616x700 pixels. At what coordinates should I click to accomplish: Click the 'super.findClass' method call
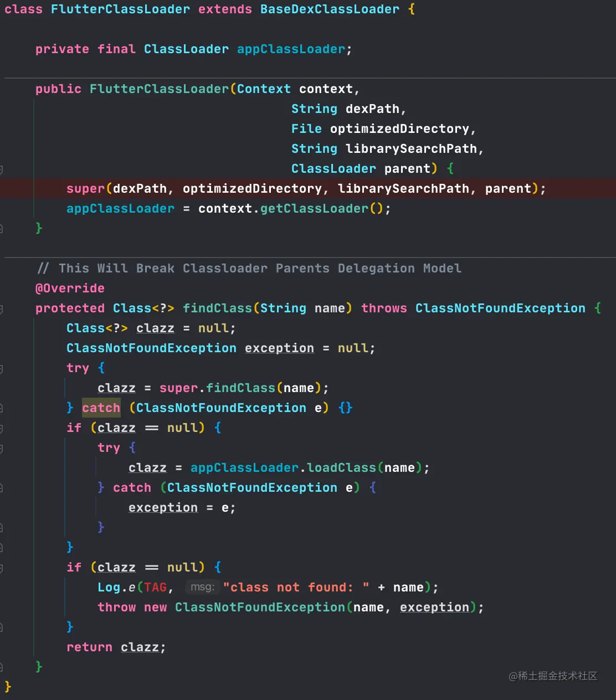(x=217, y=388)
